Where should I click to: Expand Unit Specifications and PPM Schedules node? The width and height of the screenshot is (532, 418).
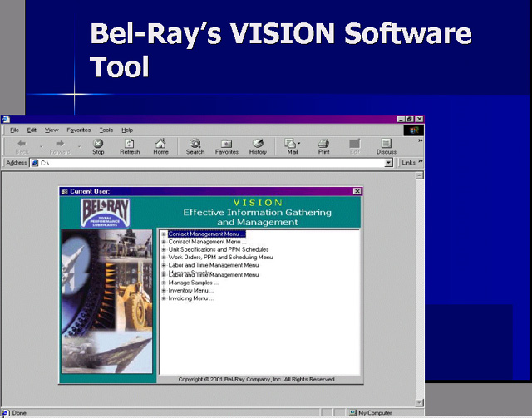click(164, 249)
